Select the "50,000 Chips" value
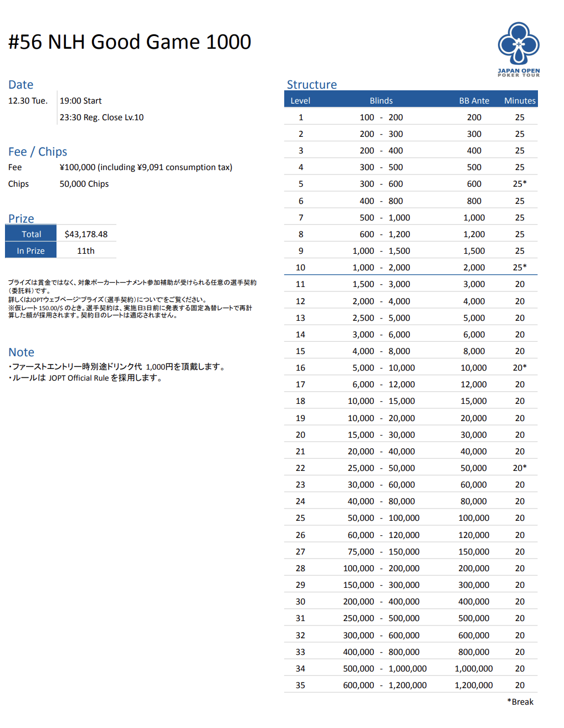Image resolution: width=564 pixels, height=728 pixels. click(84, 184)
